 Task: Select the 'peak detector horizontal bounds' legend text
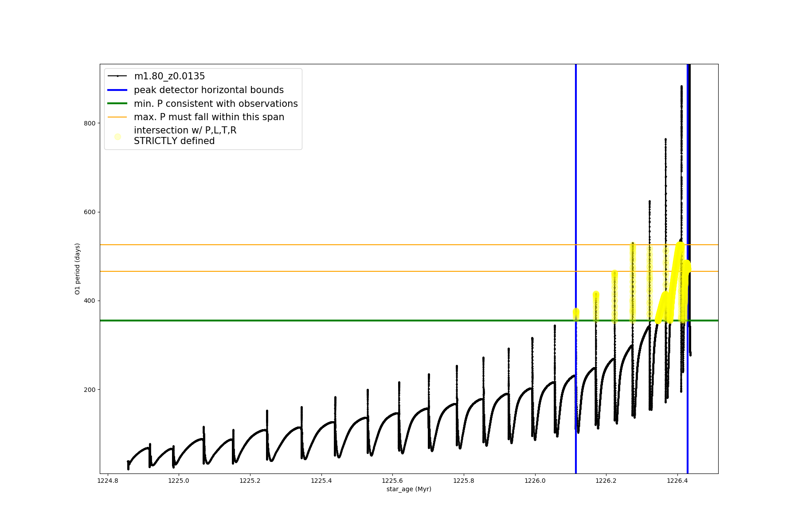coord(208,90)
